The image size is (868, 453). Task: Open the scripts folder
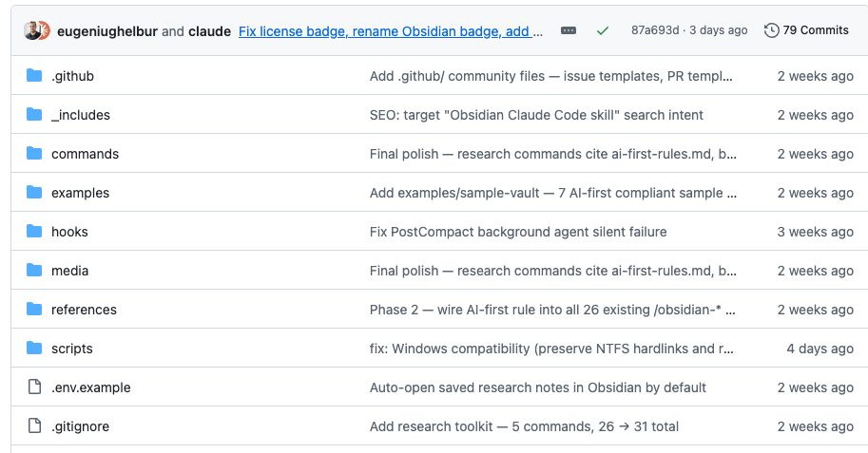[72, 349]
